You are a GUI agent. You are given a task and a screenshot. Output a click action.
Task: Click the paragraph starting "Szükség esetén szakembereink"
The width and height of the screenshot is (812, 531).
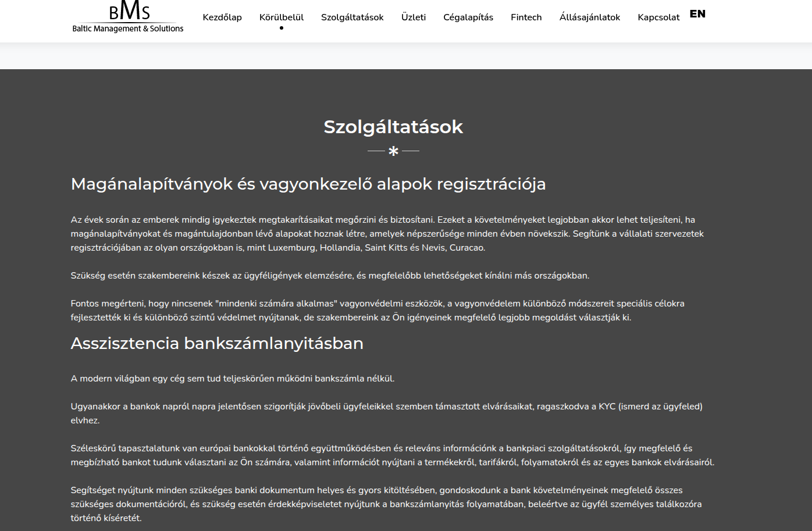330,276
